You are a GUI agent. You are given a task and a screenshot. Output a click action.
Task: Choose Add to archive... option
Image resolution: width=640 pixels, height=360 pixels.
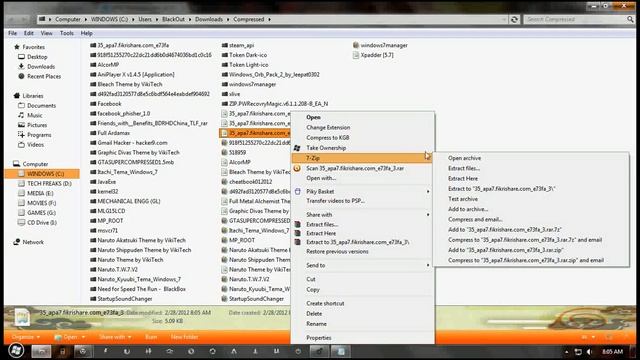coord(468,209)
